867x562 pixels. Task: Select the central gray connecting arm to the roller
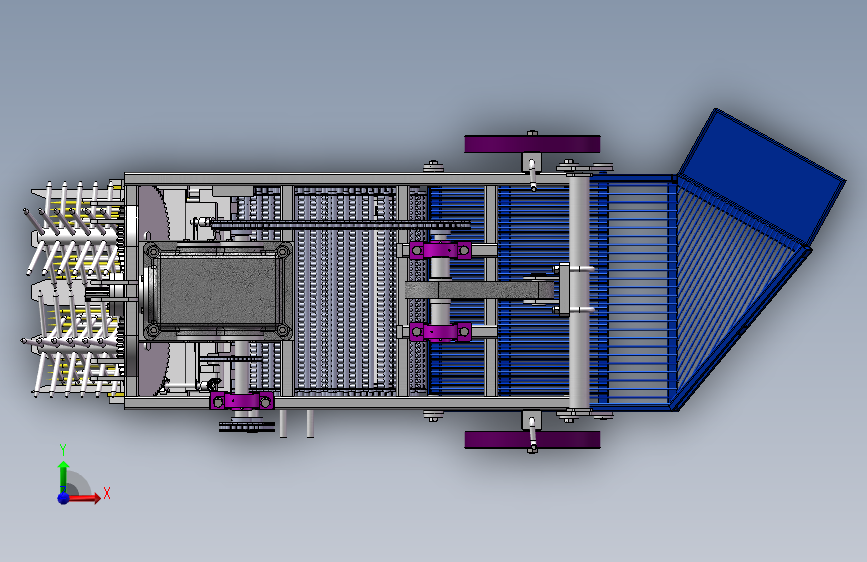pyautogui.click(x=479, y=290)
